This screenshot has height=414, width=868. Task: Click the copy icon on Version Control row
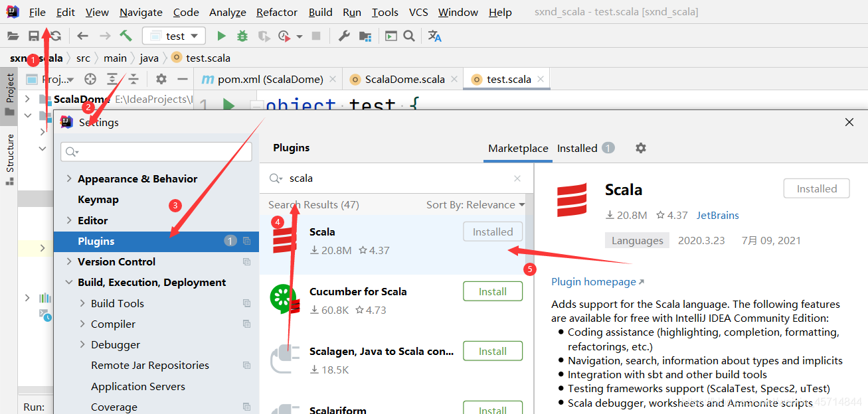click(x=247, y=262)
